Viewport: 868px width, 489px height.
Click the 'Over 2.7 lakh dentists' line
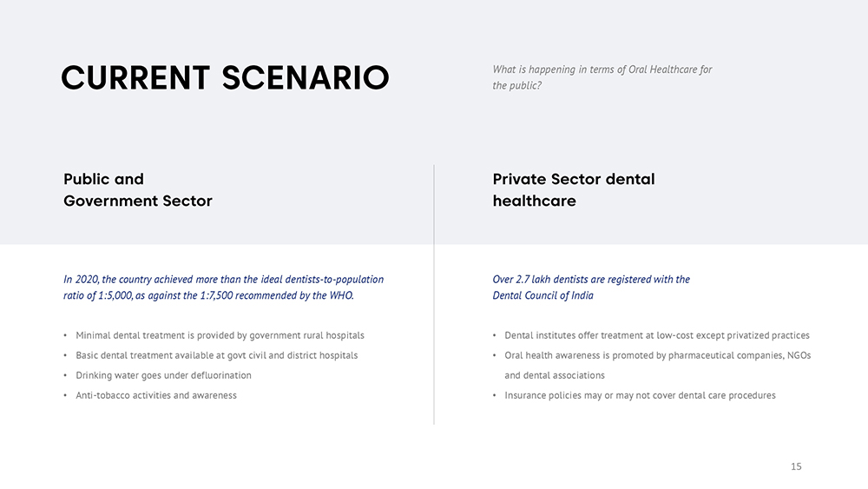[590, 280]
